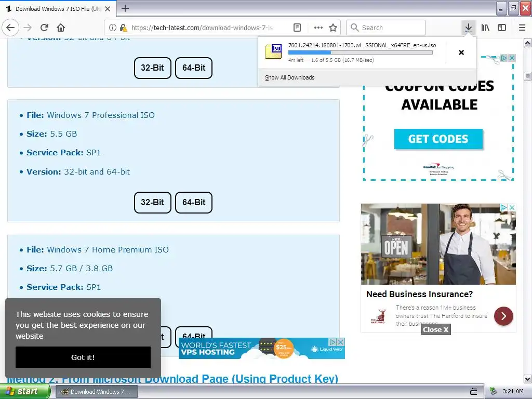The width and height of the screenshot is (532, 399).
Task: Select Windows 7 Home Premium ISO text
Action: click(x=108, y=250)
